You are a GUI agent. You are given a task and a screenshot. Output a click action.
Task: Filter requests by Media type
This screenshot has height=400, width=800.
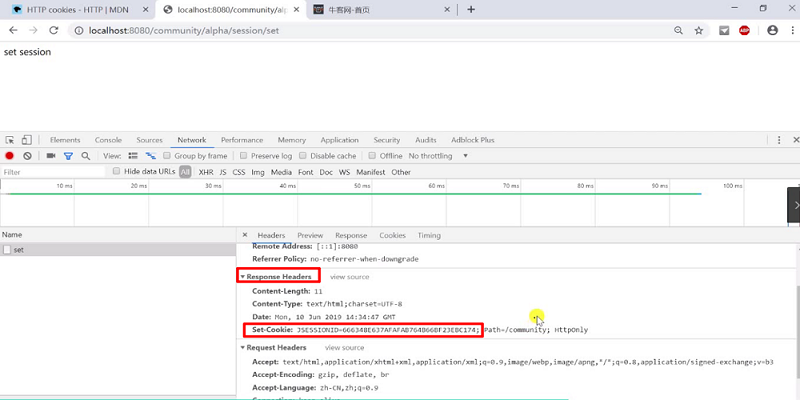click(281, 172)
